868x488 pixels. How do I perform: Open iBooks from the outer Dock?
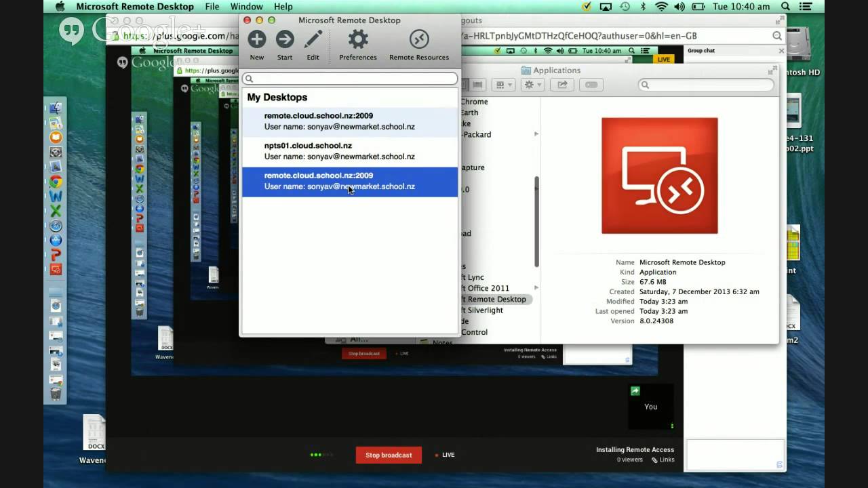point(56,138)
